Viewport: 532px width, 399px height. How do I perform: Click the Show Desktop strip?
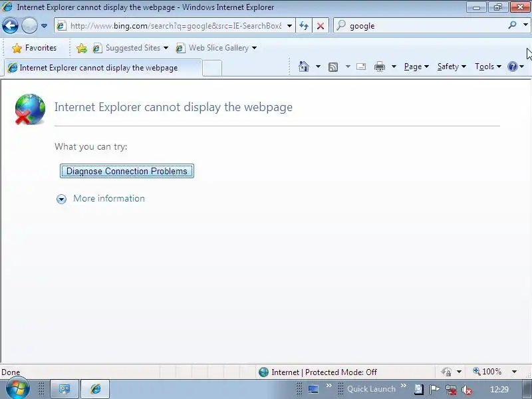tap(527, 389)
